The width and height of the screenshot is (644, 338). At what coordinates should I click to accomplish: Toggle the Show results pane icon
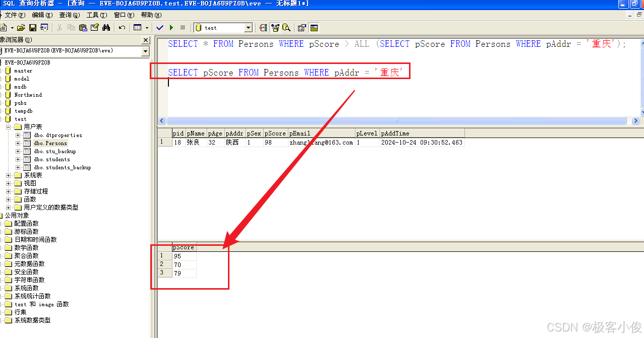click(314, 28)
